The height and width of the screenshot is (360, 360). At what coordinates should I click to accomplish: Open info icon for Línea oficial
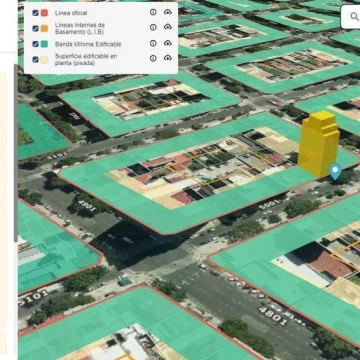pos(153,12)
